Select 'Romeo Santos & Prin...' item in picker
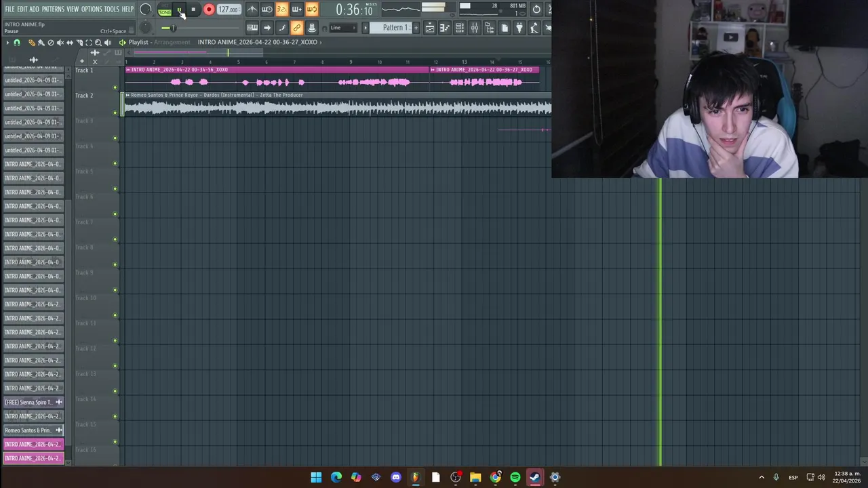 [33, 430]
